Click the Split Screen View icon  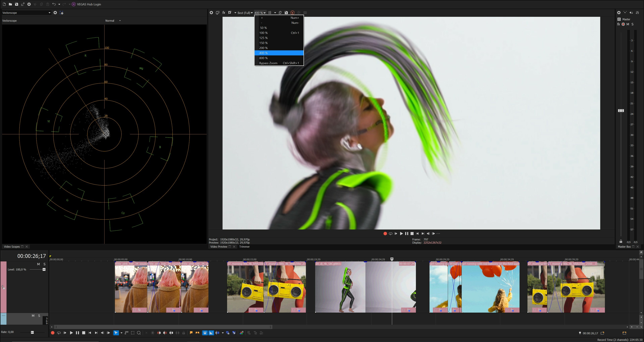coord(230,13)
